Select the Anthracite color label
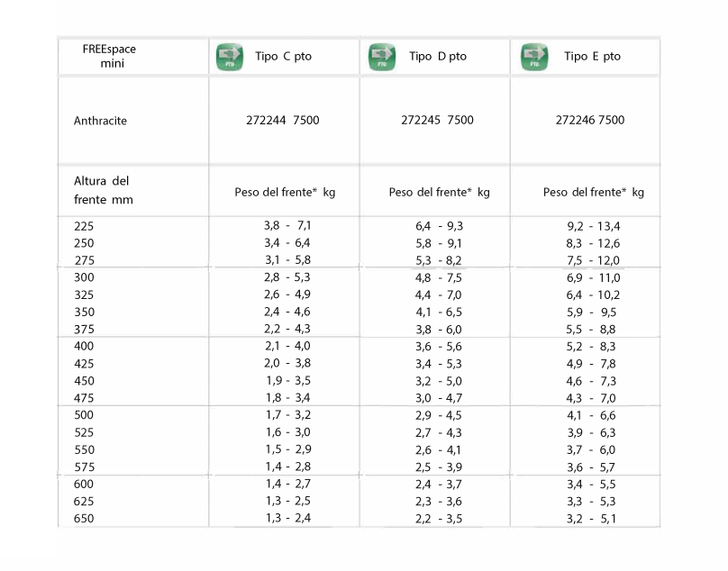 click(x=100, y=121)
